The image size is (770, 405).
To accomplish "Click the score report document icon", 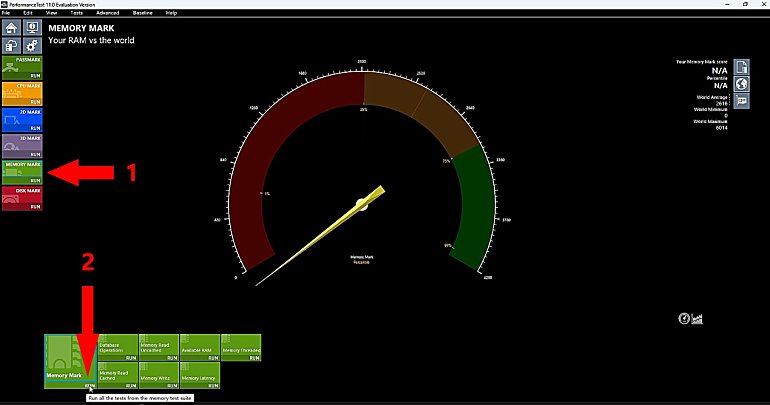I will 742,67.
